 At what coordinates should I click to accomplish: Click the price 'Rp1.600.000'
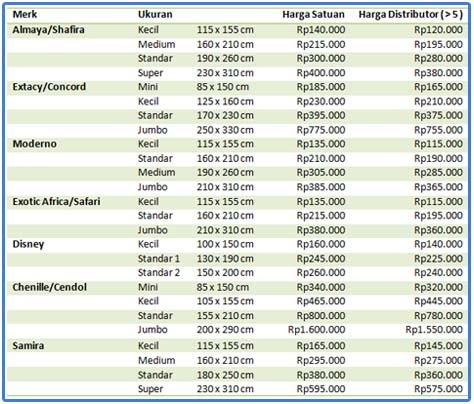coord(316,330)
